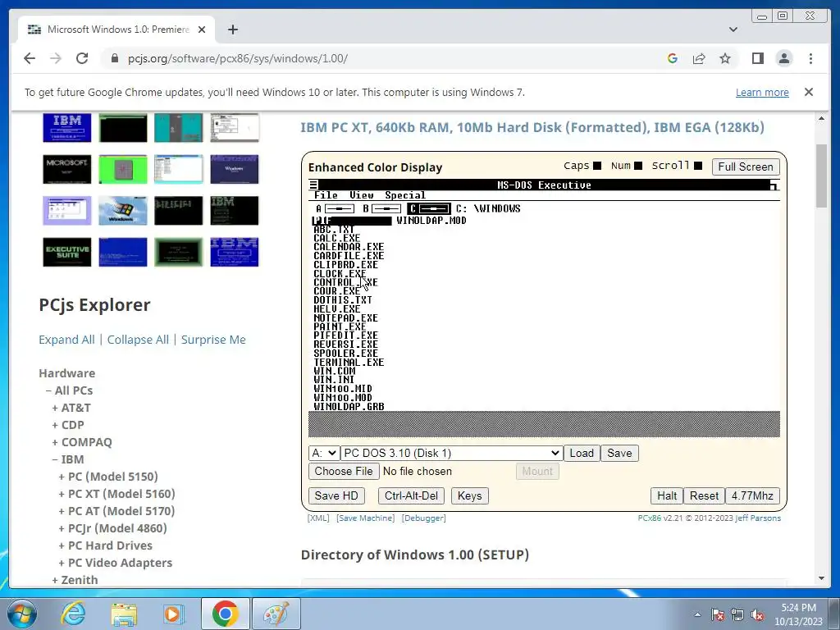The height and width of the screenshot is (630, 840).
Task: Collapse the IBM tree node
Action: point(55,459)
